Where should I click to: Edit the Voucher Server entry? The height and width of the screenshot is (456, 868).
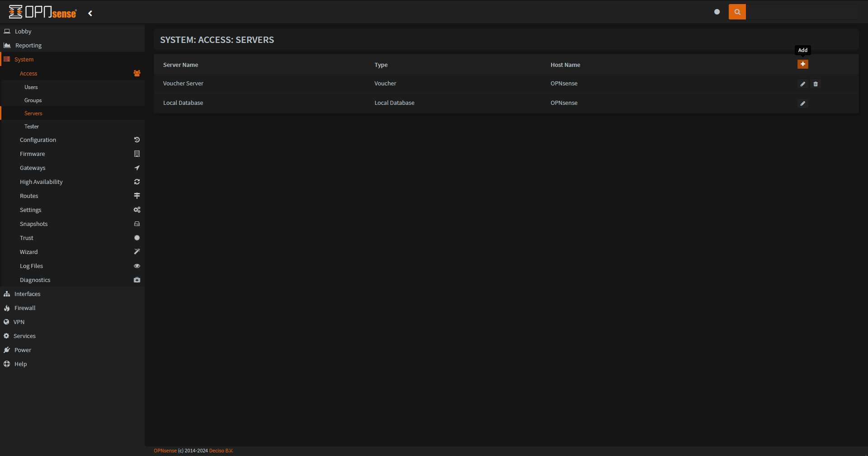802,84
